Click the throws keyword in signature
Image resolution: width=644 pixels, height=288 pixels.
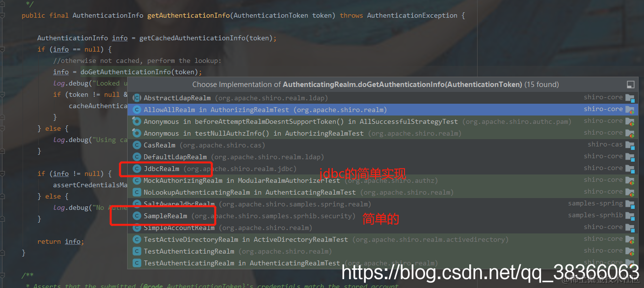tap(351, 15)
